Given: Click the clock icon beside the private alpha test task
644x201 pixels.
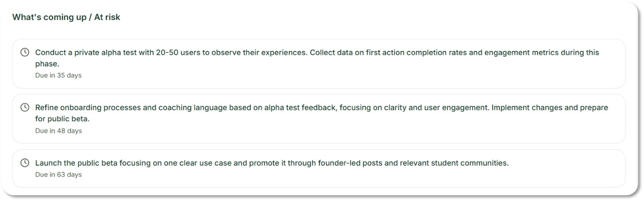Looking at the screenshot, I should tap(25, 52).
